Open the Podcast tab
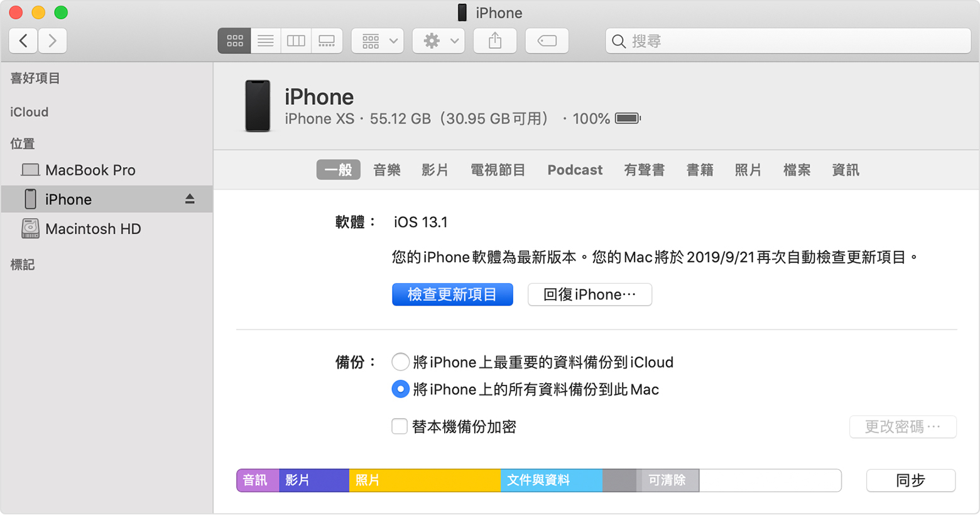The width and height of the screenshot is (980, 515). [575, 170]
